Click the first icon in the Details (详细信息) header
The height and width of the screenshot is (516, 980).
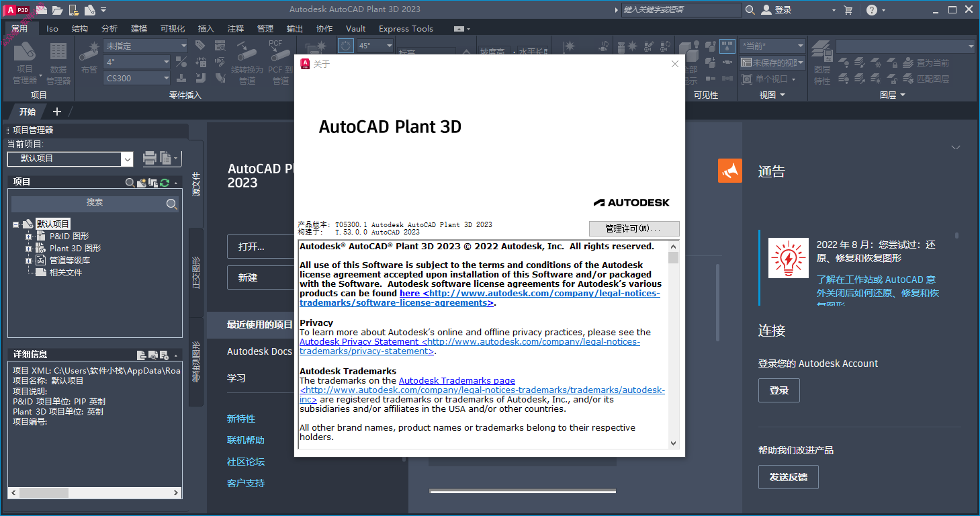(x=141, y=355)
